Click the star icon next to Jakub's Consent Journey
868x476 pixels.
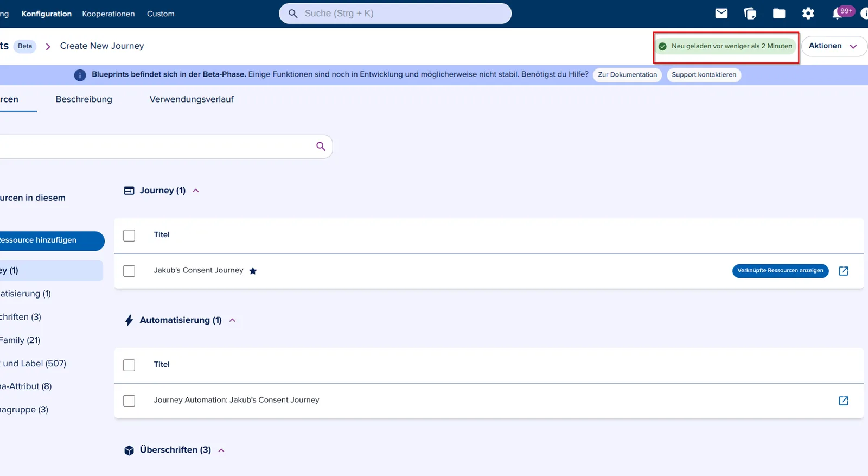pyautogui.click(x=253, y=271)
